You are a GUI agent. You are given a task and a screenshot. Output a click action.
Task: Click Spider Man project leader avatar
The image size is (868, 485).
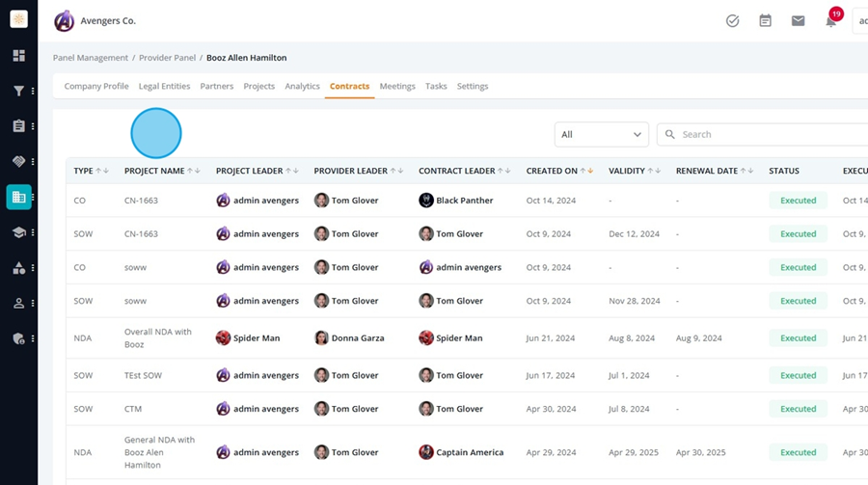click(x=223, y=338)
